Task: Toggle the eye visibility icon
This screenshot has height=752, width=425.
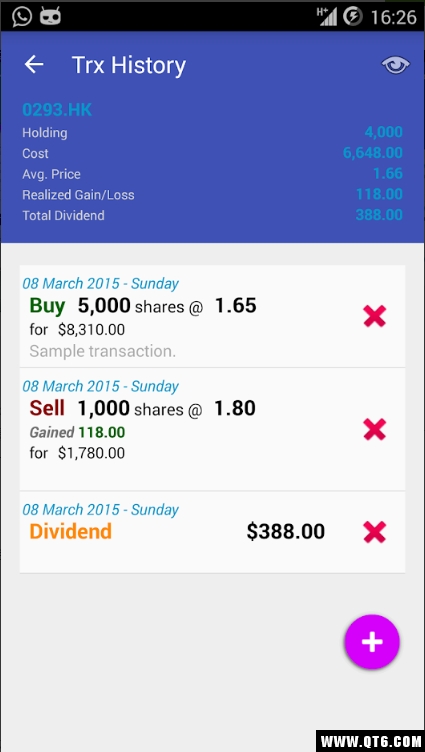Action: tap(396, 65)
